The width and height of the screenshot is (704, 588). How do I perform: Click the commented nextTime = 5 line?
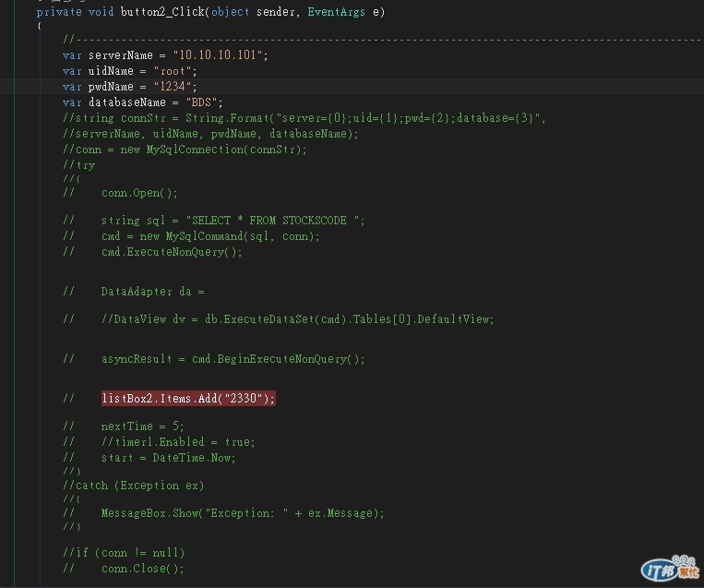[123, 426]
